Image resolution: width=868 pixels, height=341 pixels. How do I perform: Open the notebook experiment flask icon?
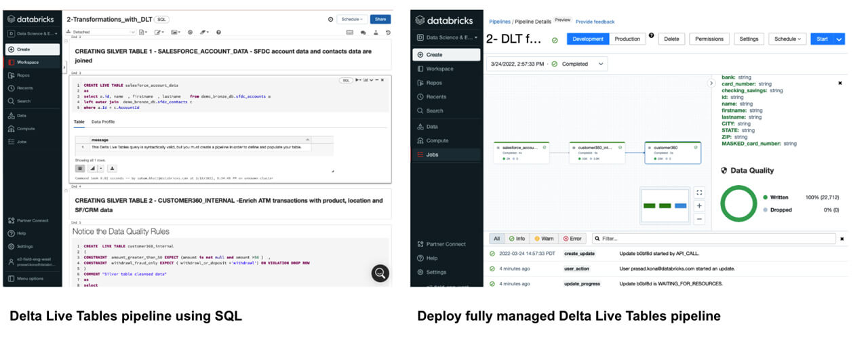point(375,32)
